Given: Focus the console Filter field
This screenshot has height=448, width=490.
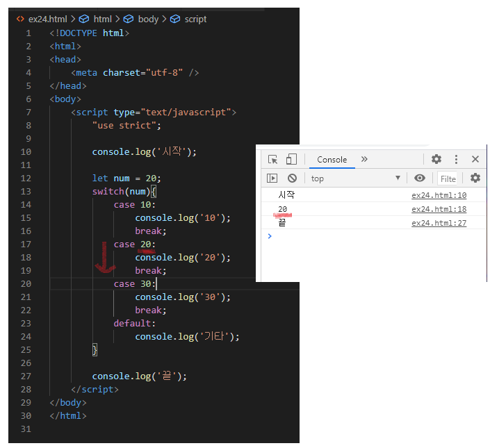Looking at the screenshot, I should pyautogui.click(x=447, y=179).
